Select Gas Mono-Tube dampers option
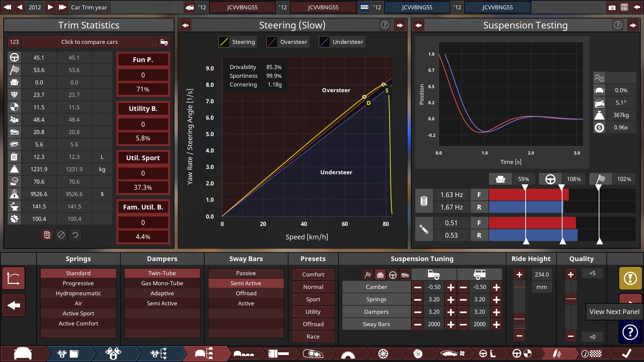The height and width of the screenshot is (362, 644). coord(162,283)
